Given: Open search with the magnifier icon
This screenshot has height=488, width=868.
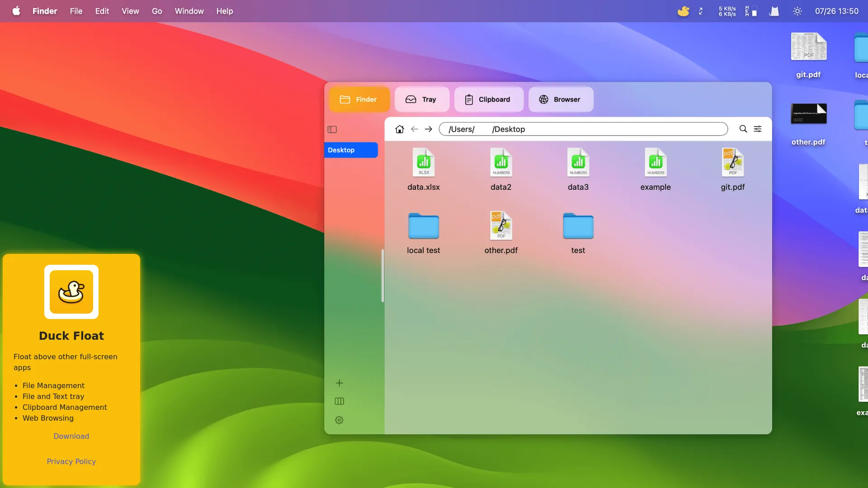Looking at the screenshot, I should click(x=743, y=129).
